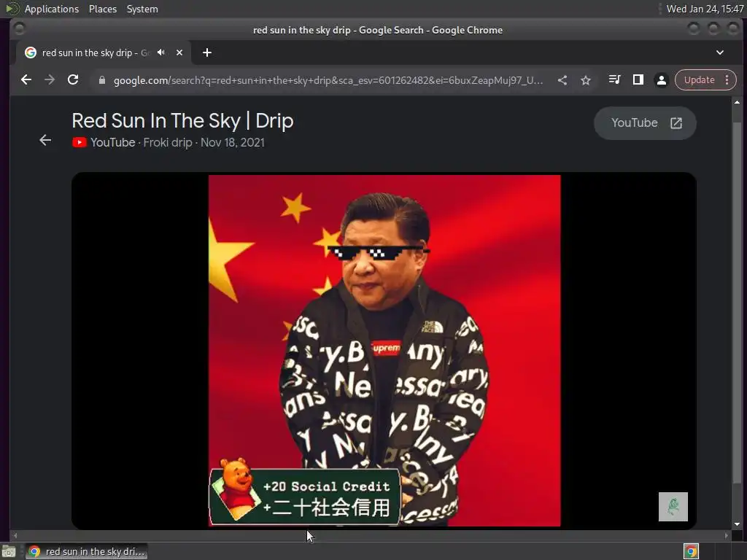Click the small channel watermark thumbnail in the video
Image resolution: width=747 pixels, height=560 pixels.
point(673,506)
